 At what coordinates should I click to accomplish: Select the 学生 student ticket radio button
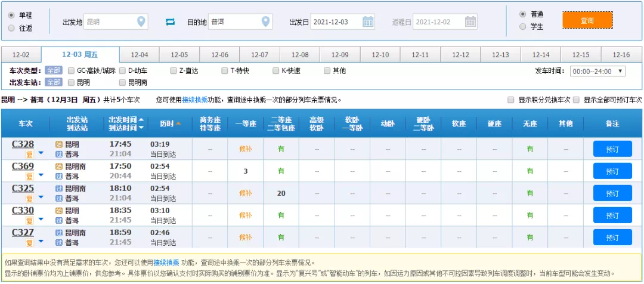(523, 27)
